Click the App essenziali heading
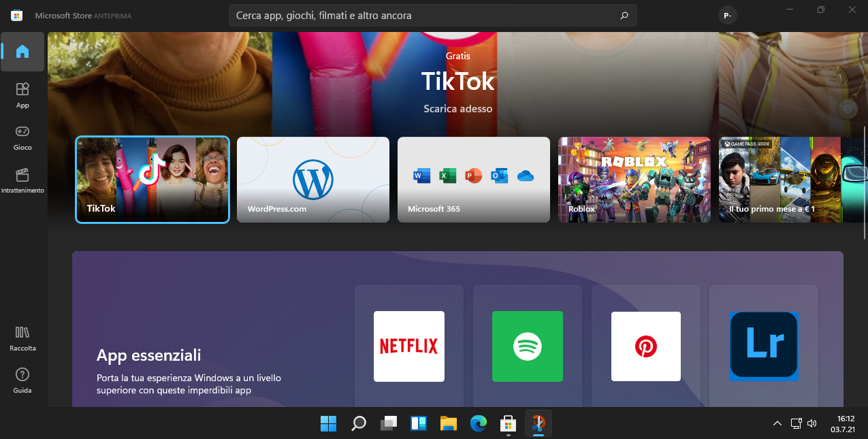 pos(148,355)
